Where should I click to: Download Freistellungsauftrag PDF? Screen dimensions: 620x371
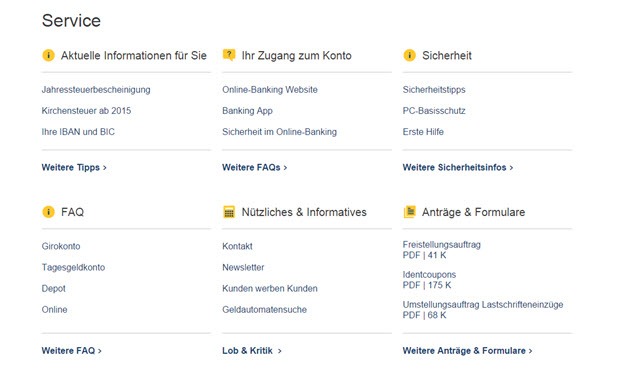click(442, 250)
